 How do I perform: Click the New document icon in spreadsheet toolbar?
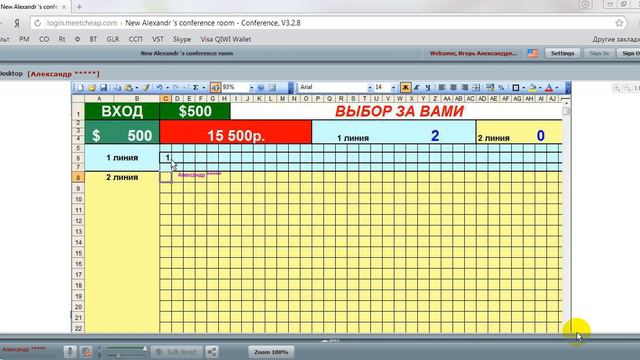pos(80,87)
